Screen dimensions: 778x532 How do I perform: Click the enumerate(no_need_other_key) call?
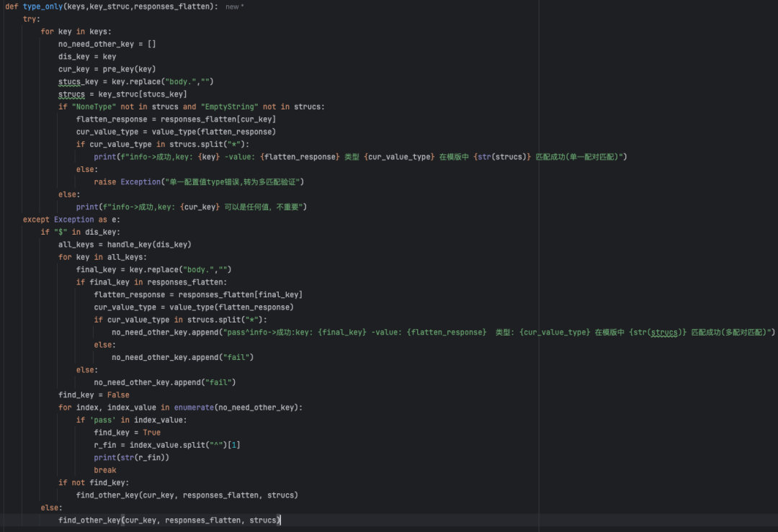pos(236,407)
